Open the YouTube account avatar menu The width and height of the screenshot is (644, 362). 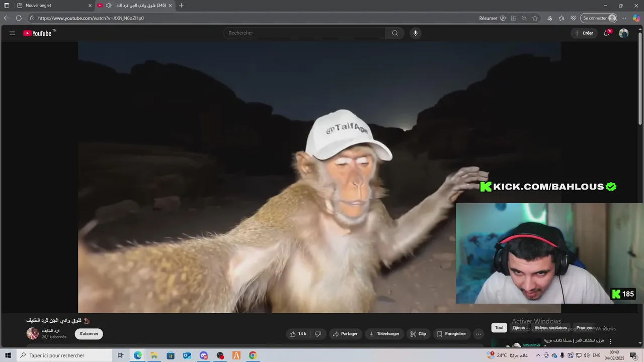click(x=623, y=33)
